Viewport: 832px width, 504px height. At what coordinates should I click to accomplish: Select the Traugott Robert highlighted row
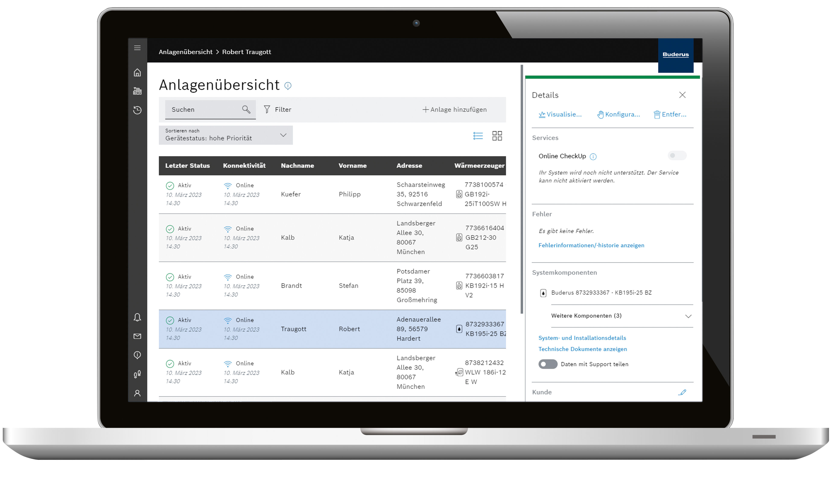pyautogui.click(x=332, y=329)
